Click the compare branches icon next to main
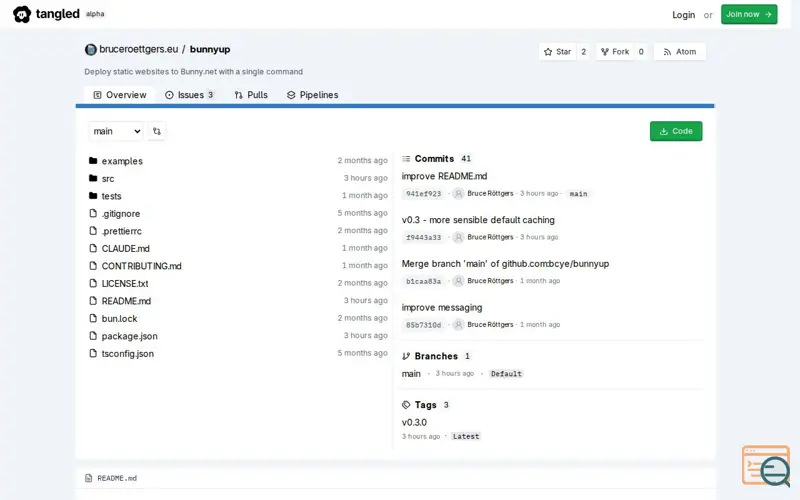Screen dimensions: 800x500 [157, 131]
